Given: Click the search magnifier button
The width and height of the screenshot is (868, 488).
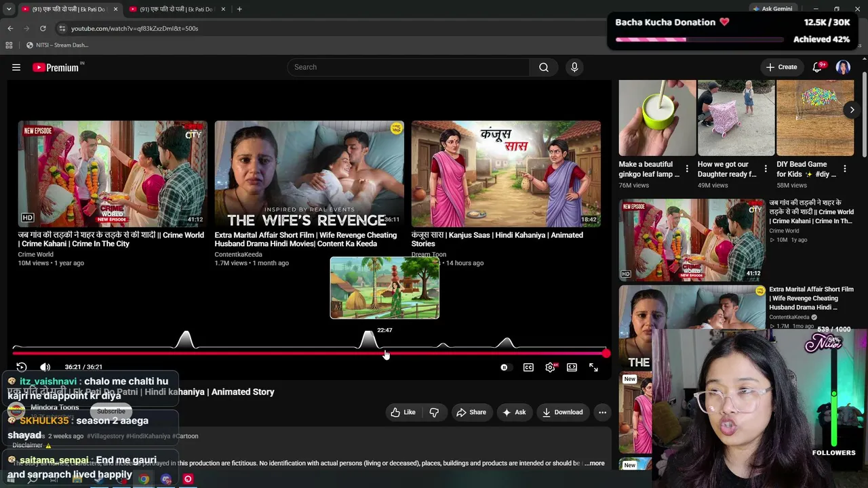Looking at the screenshot, I should 544,67.
